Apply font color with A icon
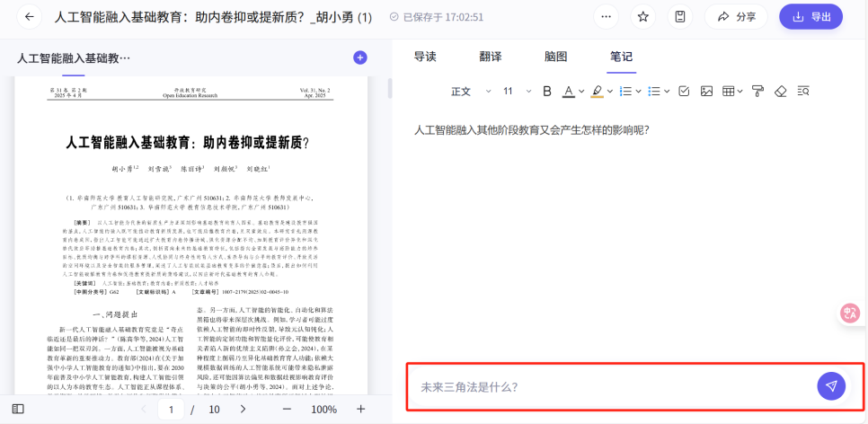 point(569,92)
